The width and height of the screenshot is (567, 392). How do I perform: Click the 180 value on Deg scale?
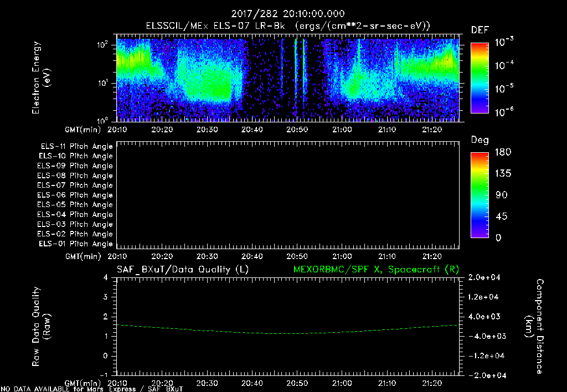click(x=503, y=152)
